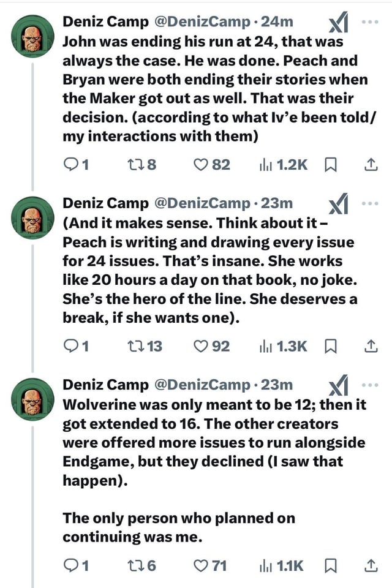Share the first tweet ending 'interactions with them'
392x588 pixels.
click(x=370, y=165)
